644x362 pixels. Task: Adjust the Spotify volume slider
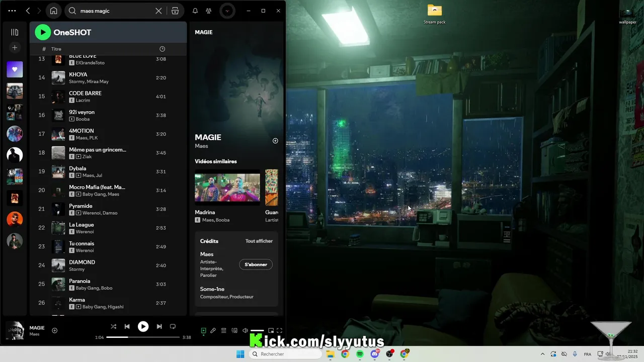257,330
